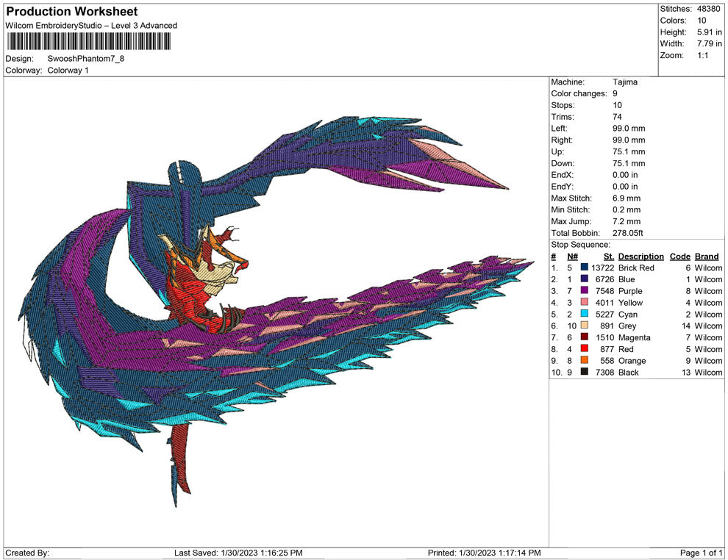
Task: Click the Stitches value 48380
Action: click(709, 9)
